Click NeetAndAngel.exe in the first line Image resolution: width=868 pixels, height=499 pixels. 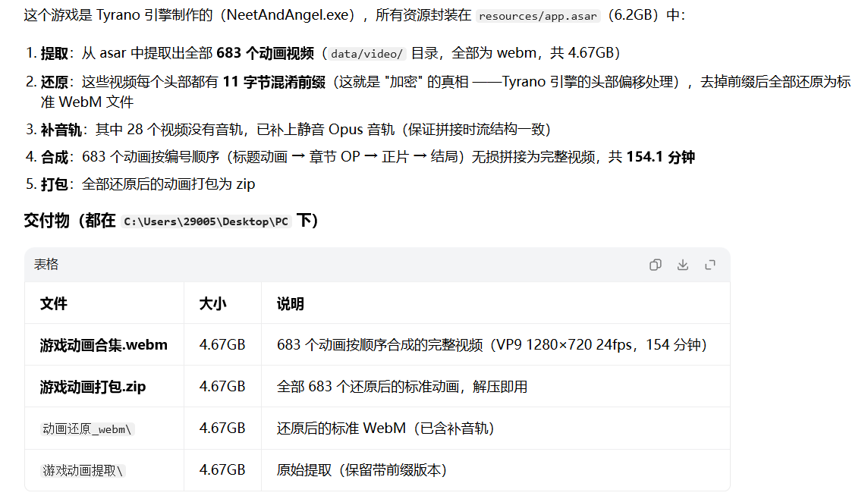point(288,15)
